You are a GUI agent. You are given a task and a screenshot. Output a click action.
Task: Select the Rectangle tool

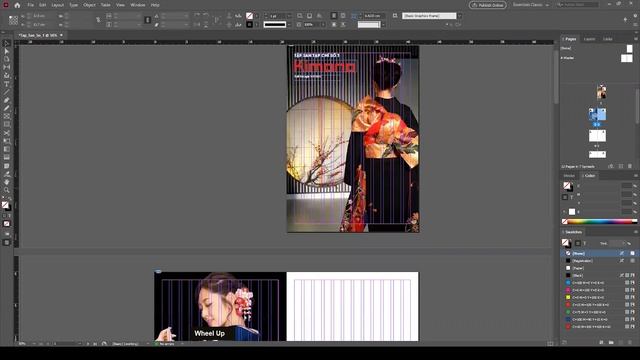tap(7, 125)
